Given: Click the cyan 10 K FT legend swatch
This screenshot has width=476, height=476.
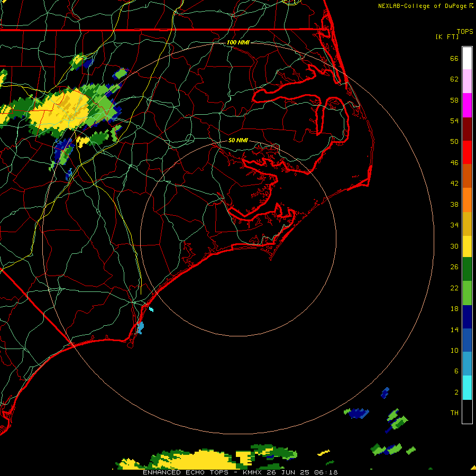Looking at the screenshot, I should [x=467, y=388].
